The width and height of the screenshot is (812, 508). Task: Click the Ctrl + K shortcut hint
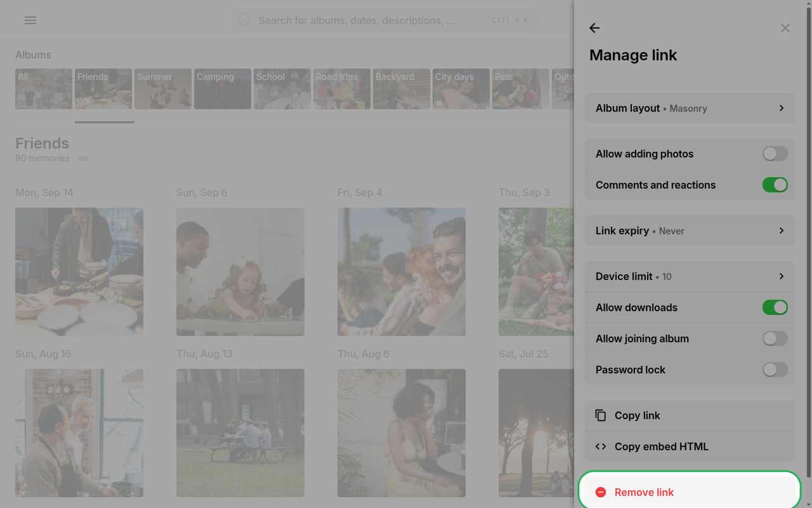coord(510,20)
